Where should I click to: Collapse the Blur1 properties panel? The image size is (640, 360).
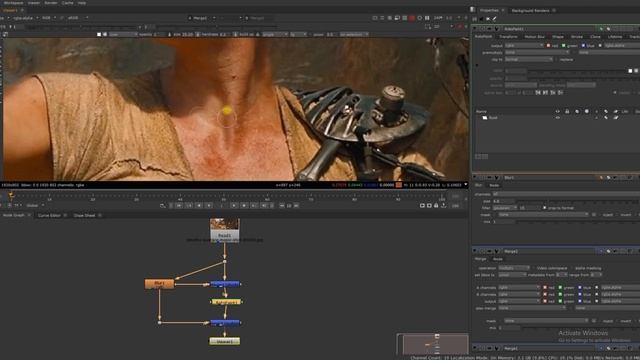[x=475, y=178]
